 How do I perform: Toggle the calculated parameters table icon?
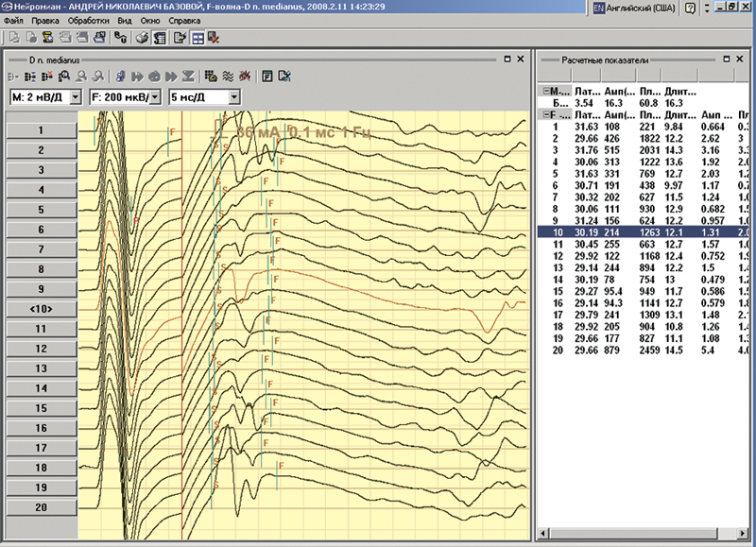[x=159, y=38]
